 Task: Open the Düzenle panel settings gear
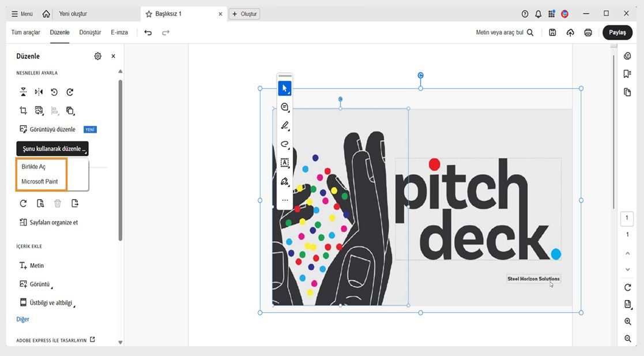(x=98, y=57)
